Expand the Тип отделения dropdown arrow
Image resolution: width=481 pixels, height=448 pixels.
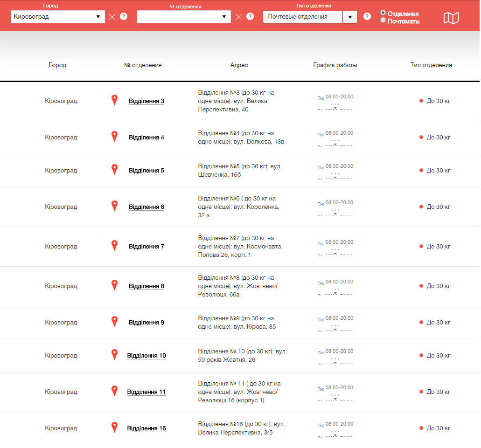pyautogui.click(x=349, y=17)
